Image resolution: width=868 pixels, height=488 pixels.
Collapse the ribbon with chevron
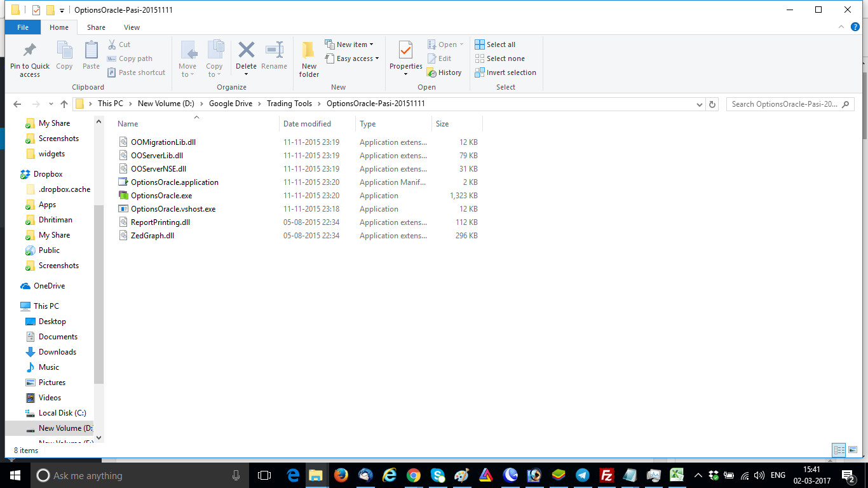pyautogui.click(x=841, y=27)
